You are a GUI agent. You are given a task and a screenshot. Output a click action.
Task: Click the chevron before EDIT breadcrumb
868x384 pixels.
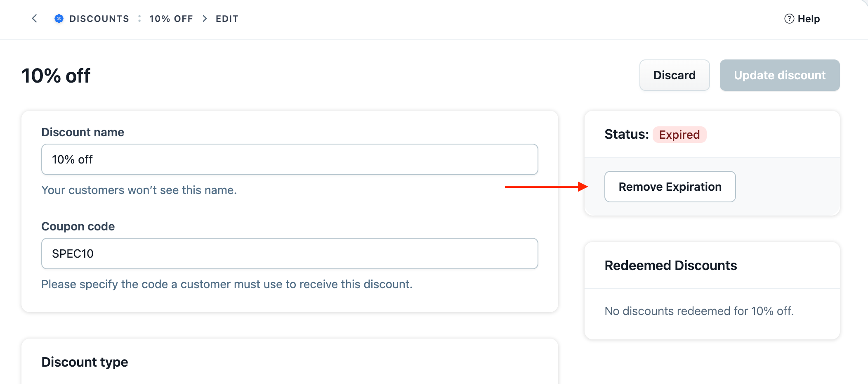pyautogui.click(x=205, y=19)
